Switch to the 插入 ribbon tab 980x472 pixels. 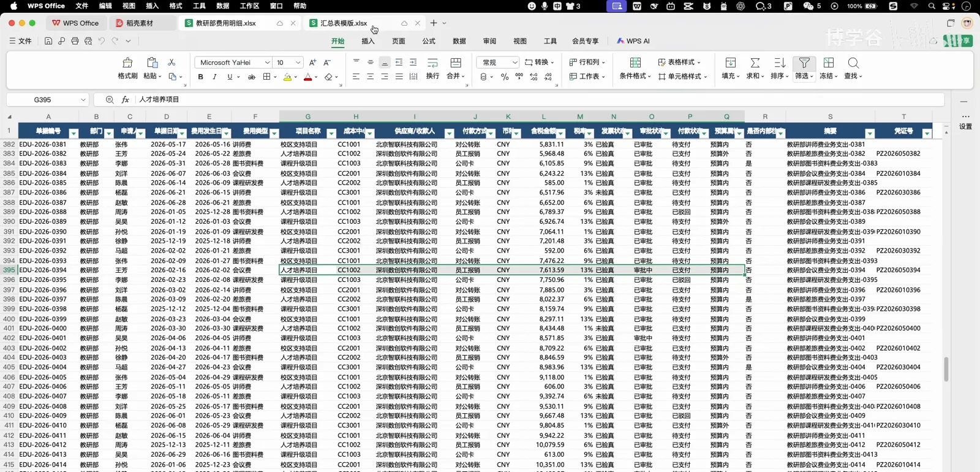[368, 41]
